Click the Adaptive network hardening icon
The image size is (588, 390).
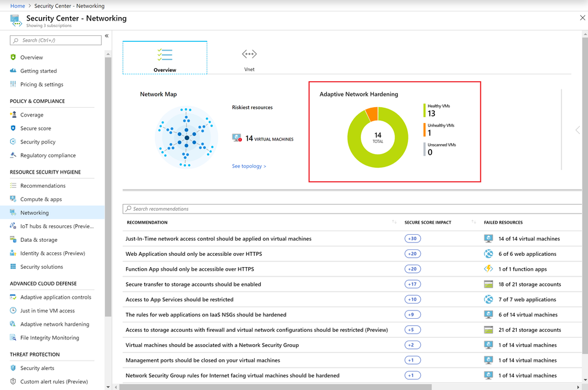pos(13,324)
